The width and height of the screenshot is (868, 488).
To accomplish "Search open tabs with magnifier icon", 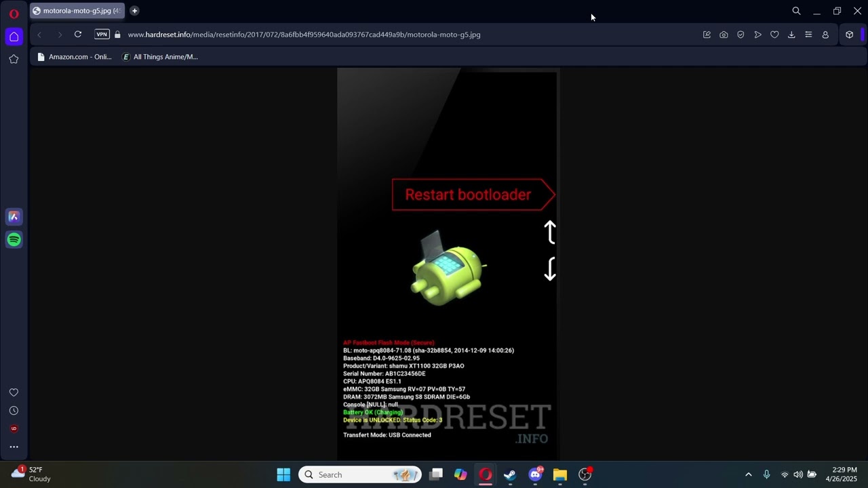I will [x=796, y=11].
